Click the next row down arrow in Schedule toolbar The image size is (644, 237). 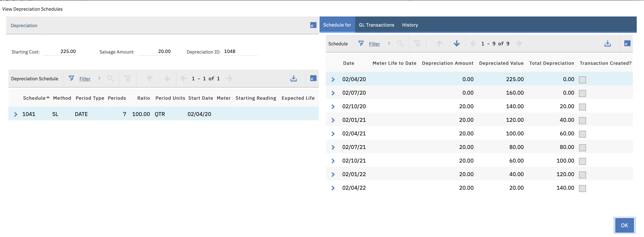coord(456,44)
